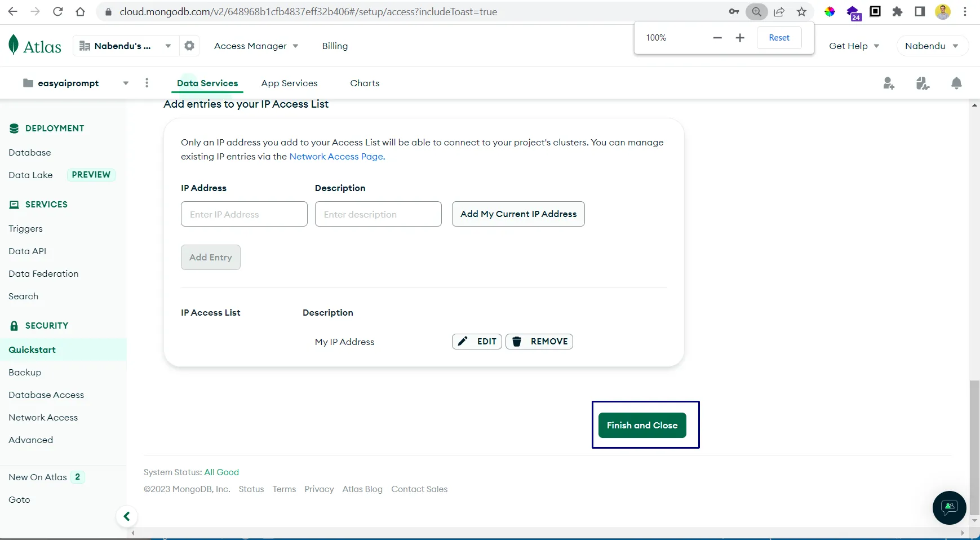This screenshot has height=540, width=980.
Task: Open project options three-dot menu
Action: pyautogui.click(x=147, y=83)
